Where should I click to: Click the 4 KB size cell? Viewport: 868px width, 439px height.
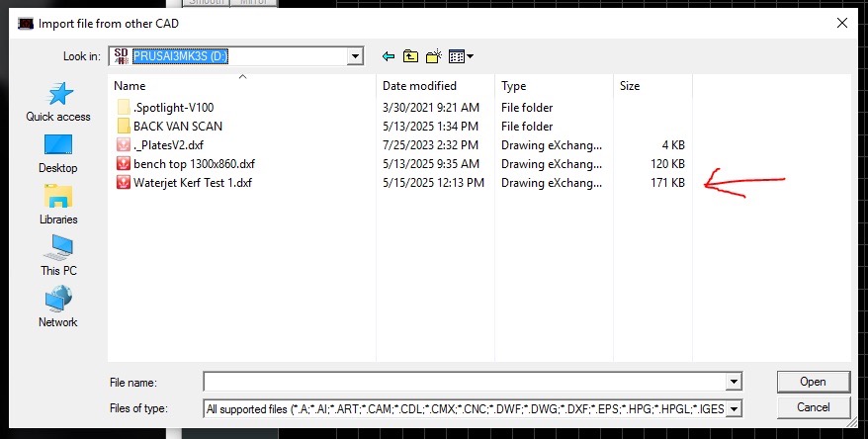click(x=673, y=145)
